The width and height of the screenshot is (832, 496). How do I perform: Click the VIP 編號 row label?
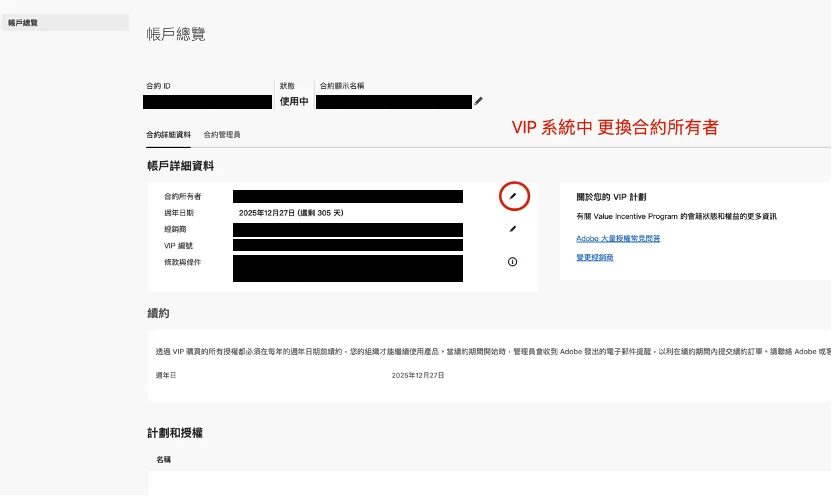pyautogui.click(x=178, y=246)
